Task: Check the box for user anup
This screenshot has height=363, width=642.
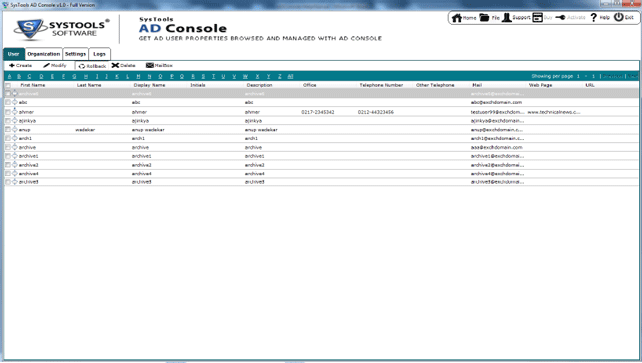Action: click(8, 129)
